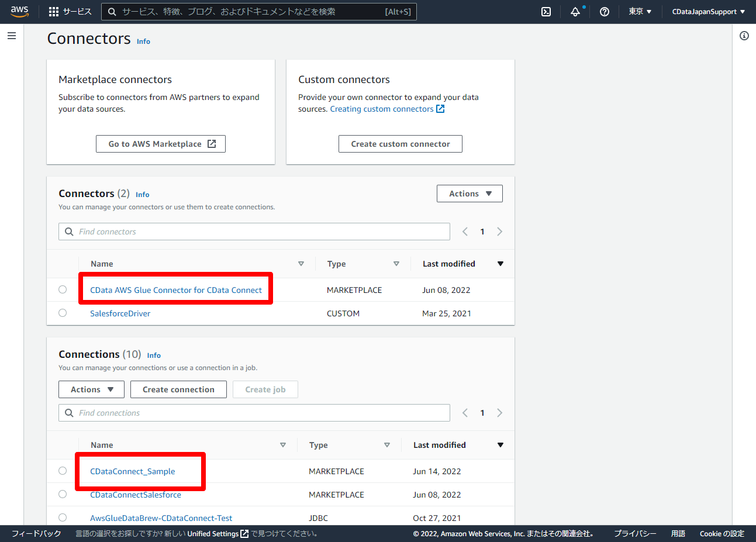Open the Connectors Actions dropdown

pos(470,194)
